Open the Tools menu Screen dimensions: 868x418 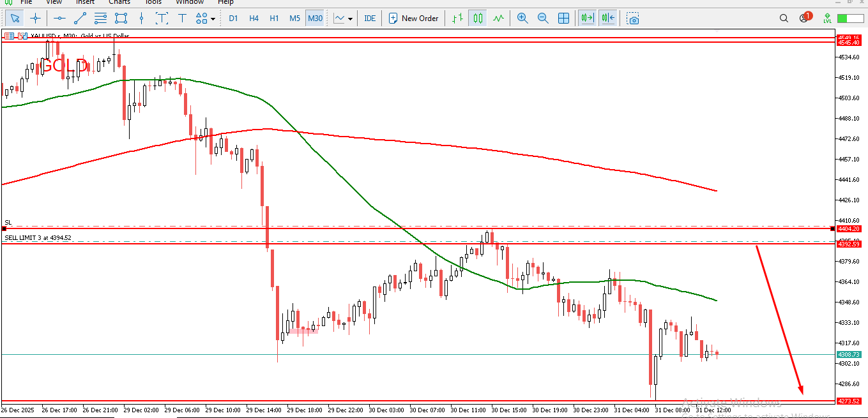pyautogui.click(x=153, y=3)
